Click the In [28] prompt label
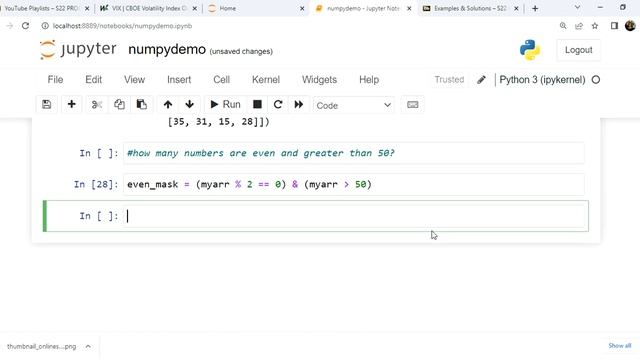Image resolution: width=640 pixels, height=360 pixels. click(x=96, y=184)
